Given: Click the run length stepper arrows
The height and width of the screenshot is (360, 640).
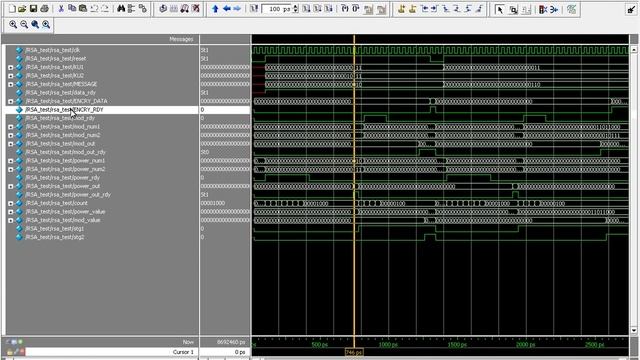Looking at the screenshot, I should pyautogui.click(x=296, y=9).
